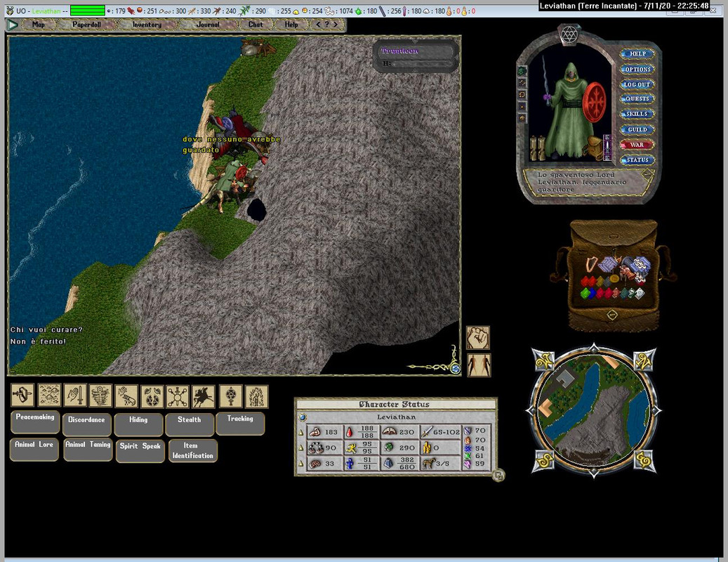Click the green mask slot on paperdoll
728x562 pixels.
(522, 71)
